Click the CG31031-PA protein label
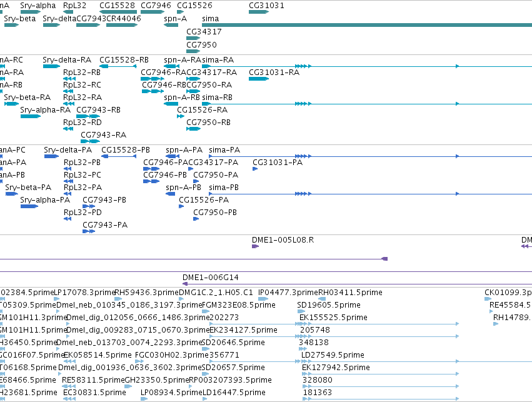 [x=278, y=163]
